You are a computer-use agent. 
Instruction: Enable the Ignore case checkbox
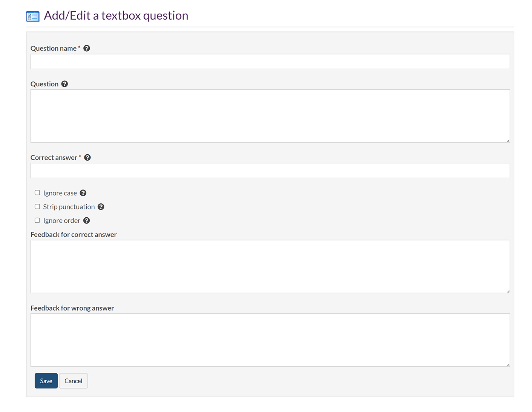37,193
